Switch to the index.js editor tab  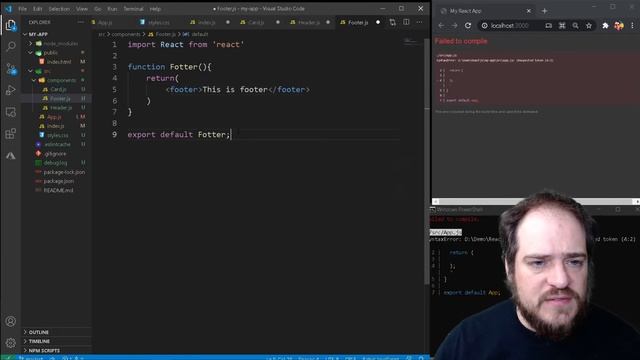pos(207,22)
